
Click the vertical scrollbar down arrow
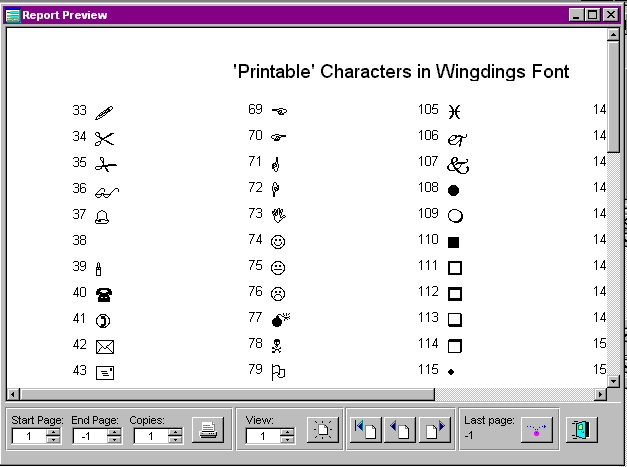coord(613,381)
